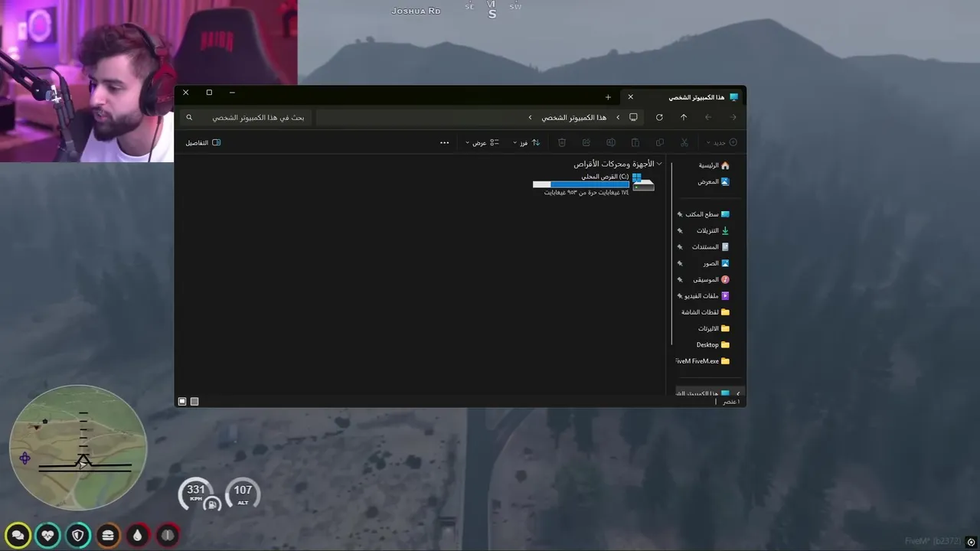Image resolution: width=980 pixels, height=551 pixels.
Task: Click the C: drive storage usage bar
Action: (580, 184)
